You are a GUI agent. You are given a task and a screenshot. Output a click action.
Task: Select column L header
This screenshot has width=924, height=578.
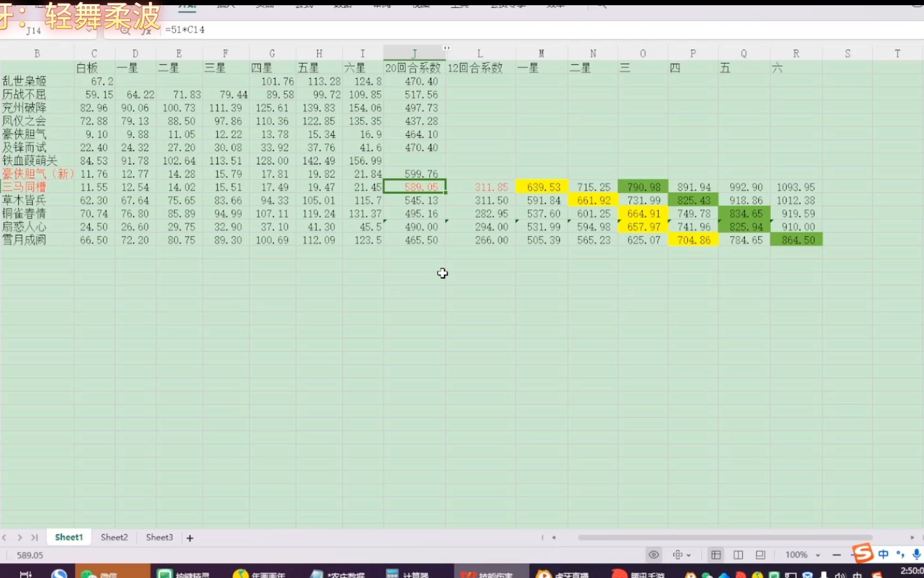click(480, 53)
